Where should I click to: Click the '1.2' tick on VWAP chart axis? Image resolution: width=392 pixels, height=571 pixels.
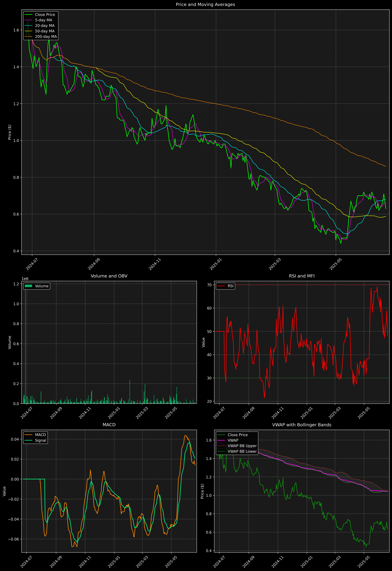point(209,477)
